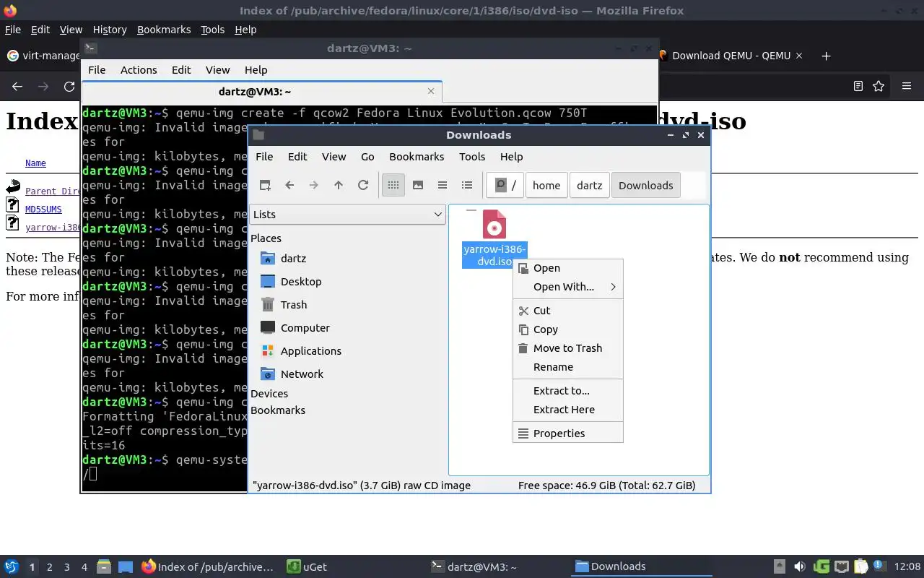Go forward in Downloads file manager

click(314, 185)
